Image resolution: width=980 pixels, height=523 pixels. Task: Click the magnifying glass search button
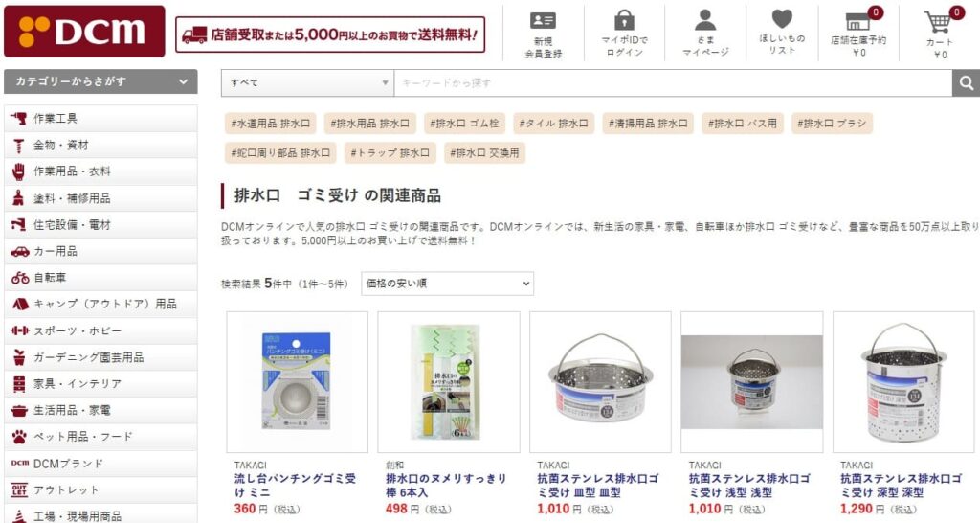click(x=966, y=82)
